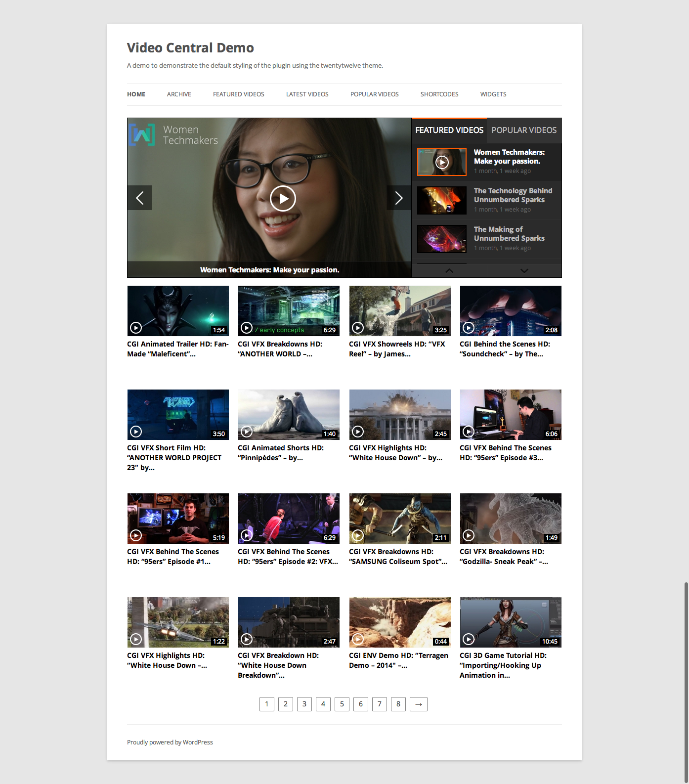Play icon on White House Down 1:22 thumbnail
The width and height of the screenshot is (689, 784).
tap(136, 639)
